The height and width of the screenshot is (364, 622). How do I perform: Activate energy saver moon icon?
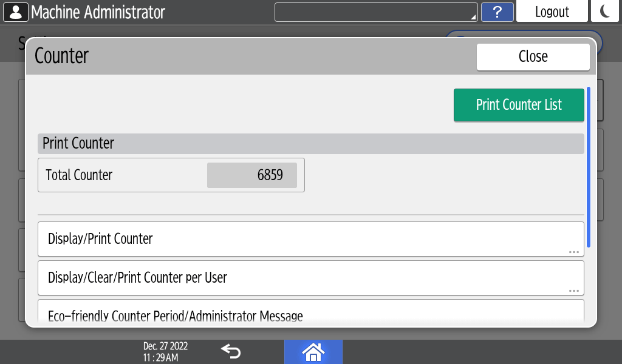click(x=606, y=12)
